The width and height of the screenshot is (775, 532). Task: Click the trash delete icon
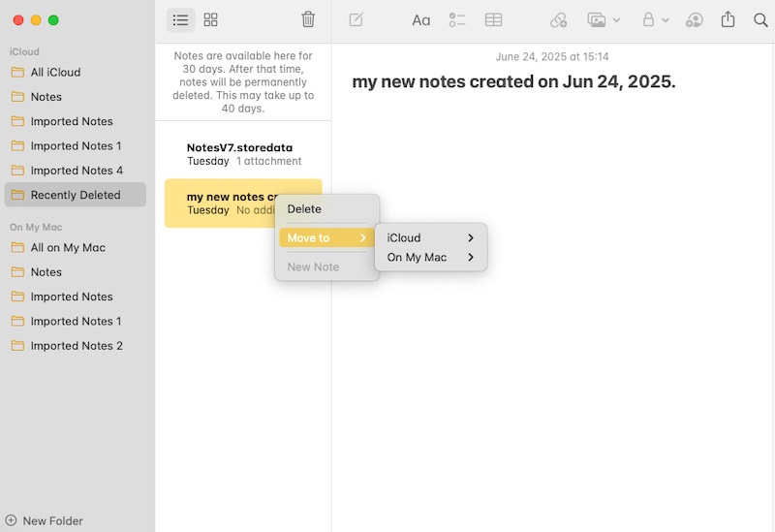click(x=308, y=20)
